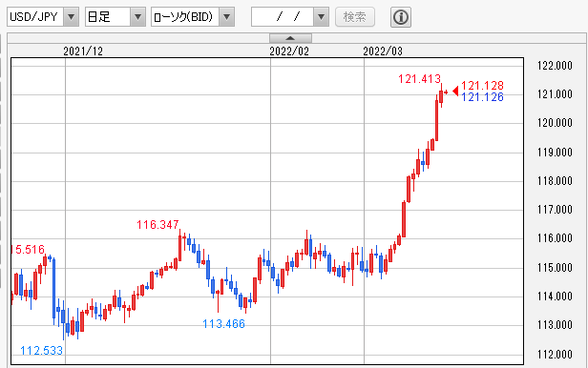Click the date input field
This screenshot has height=368, width=588.
pos(283,17)
